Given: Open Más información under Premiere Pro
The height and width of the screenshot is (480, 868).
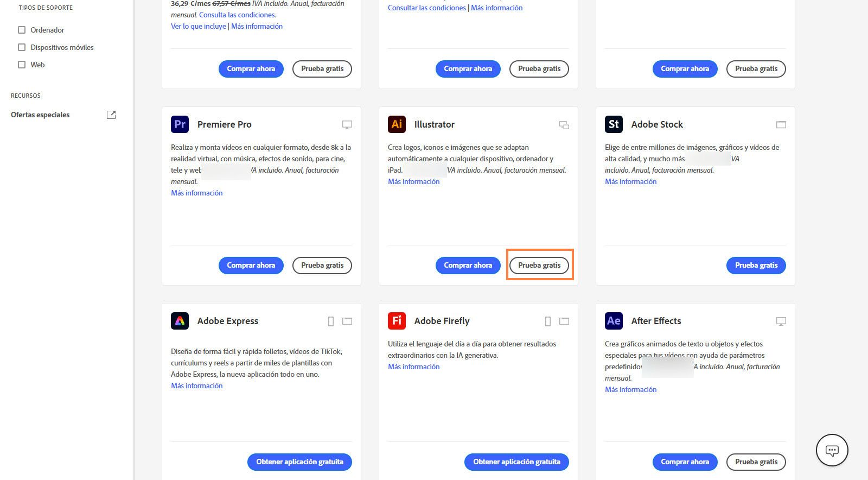Looking at the screenshot, I should pos(197,193).
